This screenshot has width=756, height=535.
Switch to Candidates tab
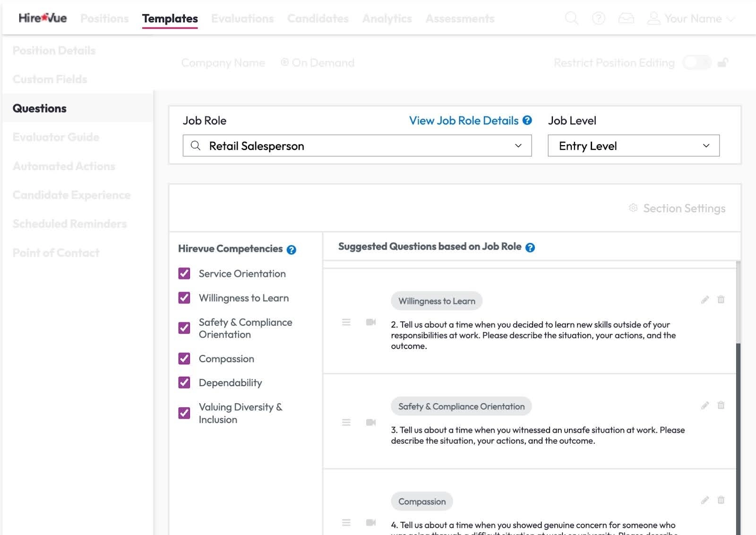[x=318, y=18]
